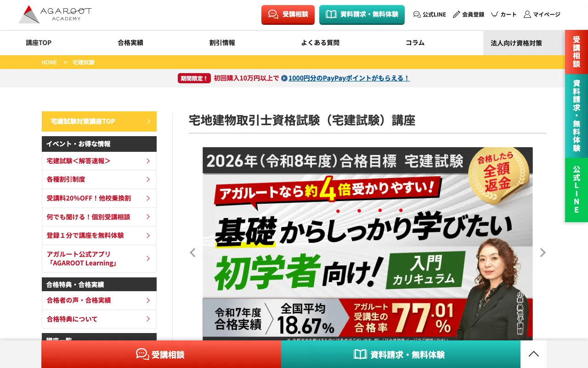Open 宅建試験対策講座TOP sidebar button
Image resolution: width=588 pixels, height=368 pixels.
point(99,121)
